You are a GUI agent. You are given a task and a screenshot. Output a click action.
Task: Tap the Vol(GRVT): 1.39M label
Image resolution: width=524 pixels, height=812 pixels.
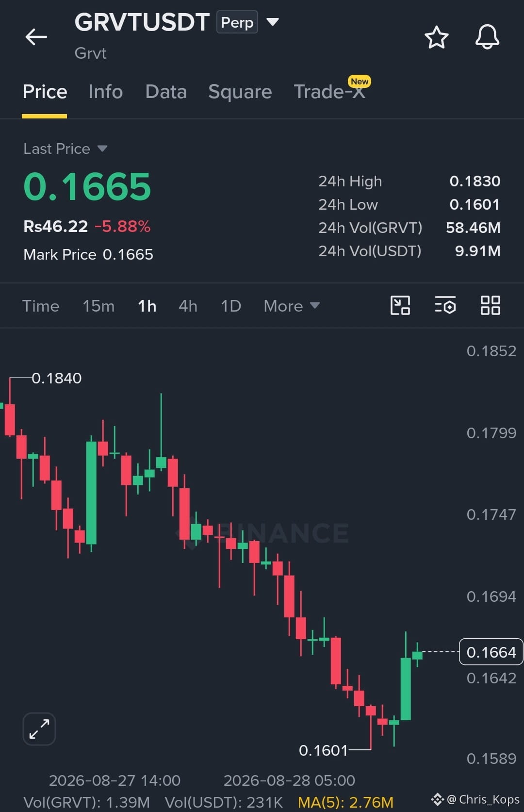click(x=86, y=802)
